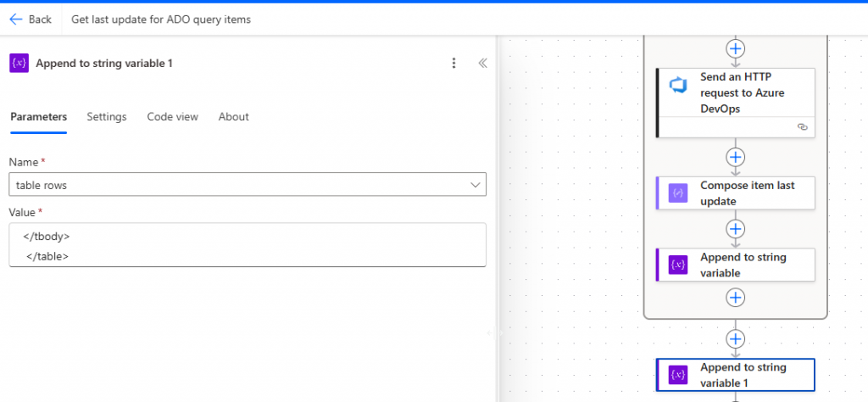Click the variable icon in panel header
This screenshot has height=402, width=868.
[x=19, y=63]
